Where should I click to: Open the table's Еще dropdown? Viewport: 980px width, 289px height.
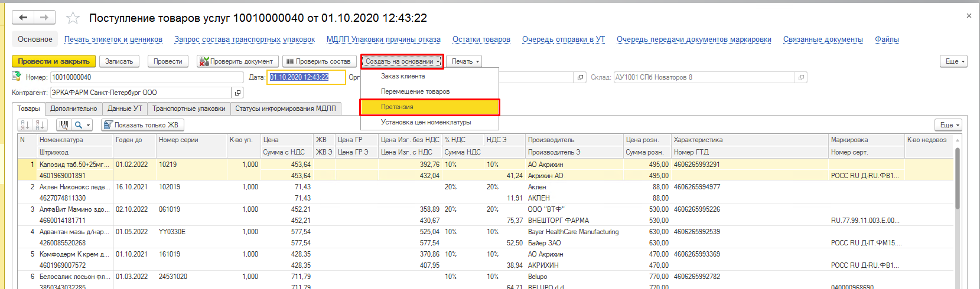click(x=949, y=125)
